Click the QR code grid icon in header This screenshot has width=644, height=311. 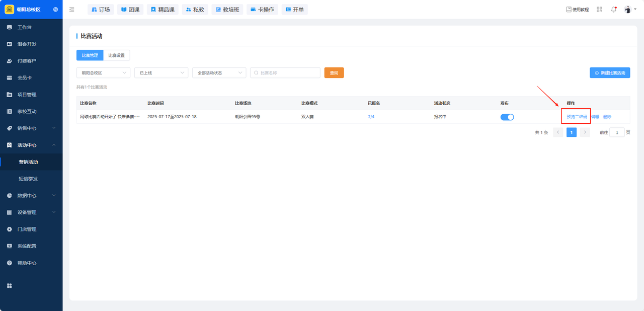tap(599, 10)
